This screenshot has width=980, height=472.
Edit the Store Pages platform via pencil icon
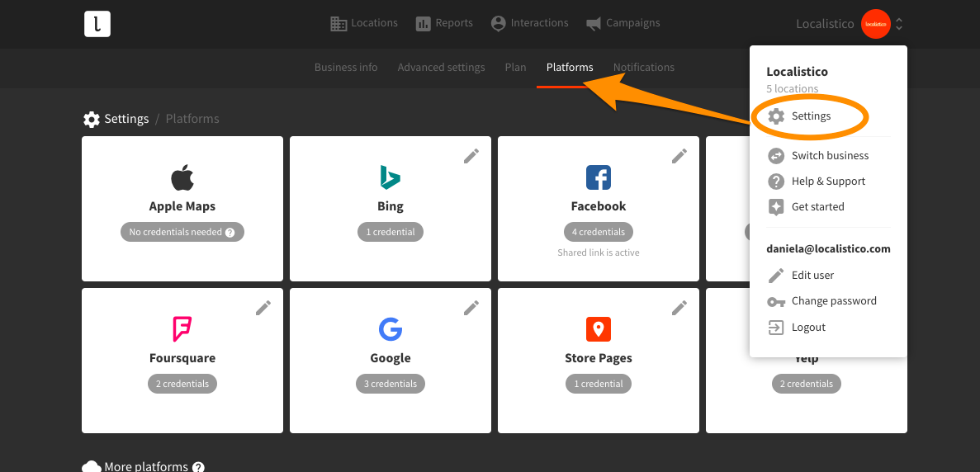679,308
